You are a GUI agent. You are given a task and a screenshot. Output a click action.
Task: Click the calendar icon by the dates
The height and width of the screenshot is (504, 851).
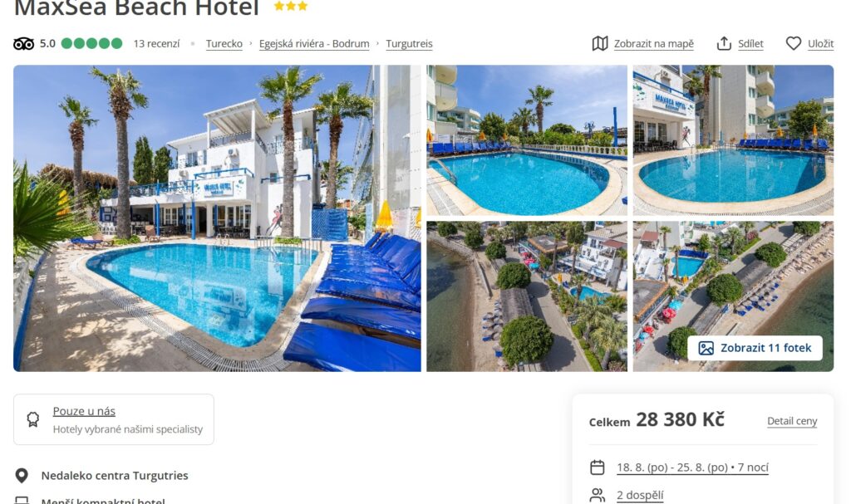597,467
